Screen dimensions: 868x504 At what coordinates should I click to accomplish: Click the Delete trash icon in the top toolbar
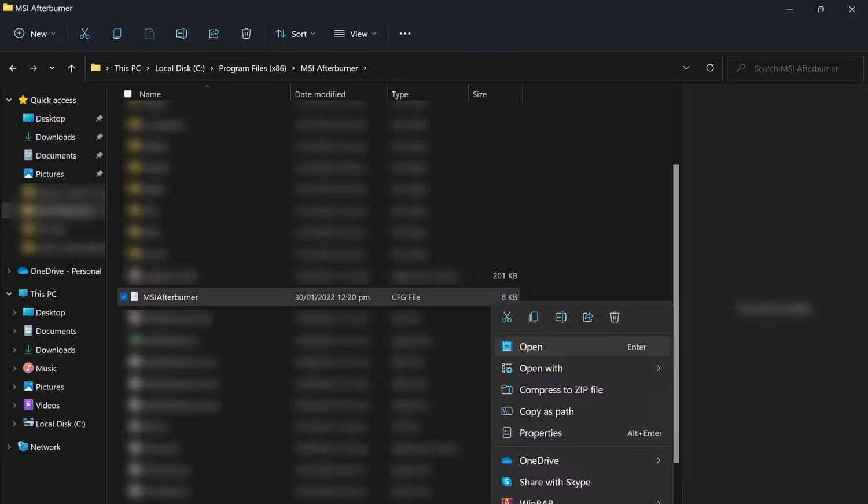[x=246, y=34]
